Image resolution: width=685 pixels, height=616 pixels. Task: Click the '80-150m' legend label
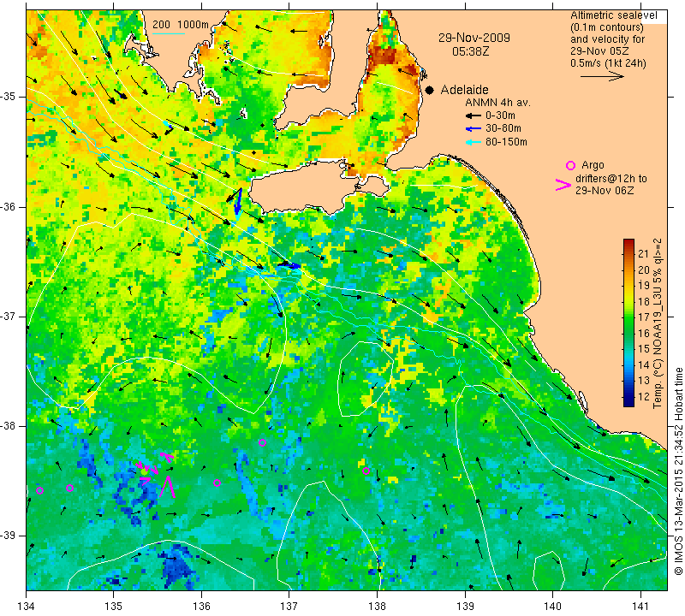(506, 142)
